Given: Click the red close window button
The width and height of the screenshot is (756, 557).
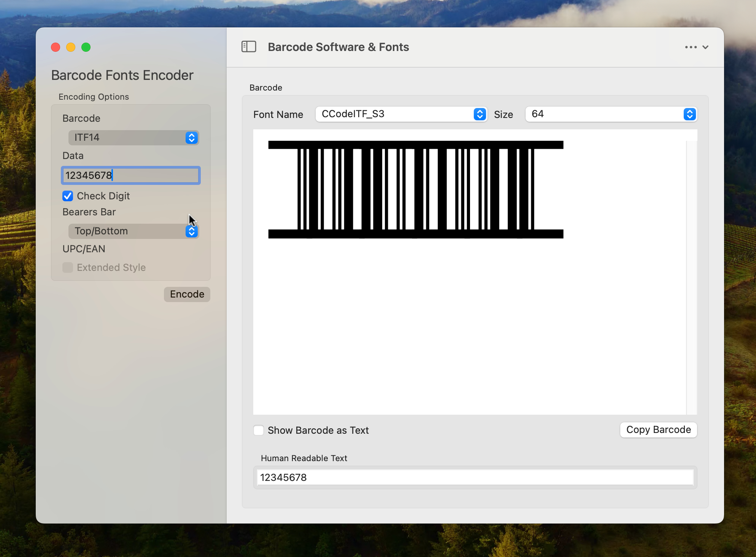Looking at the screenshot, I should click(x=56, y=47).
